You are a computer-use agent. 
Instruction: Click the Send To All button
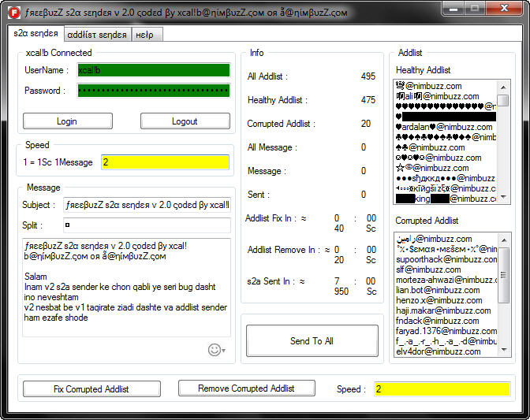point(312,341)
